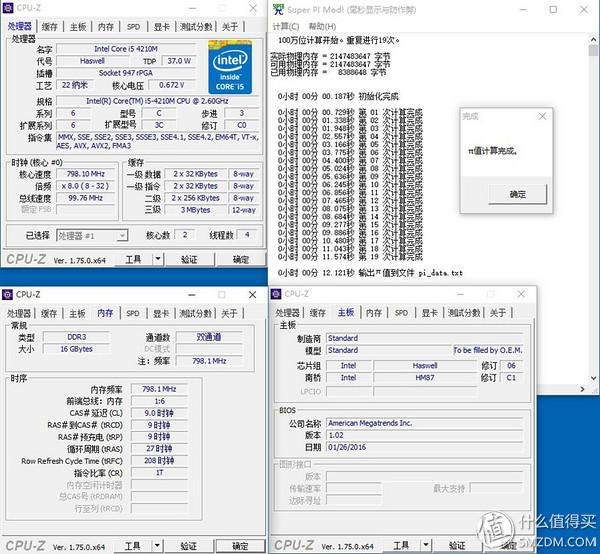Click the 798.10 MHz core speed value
The height and width of the screenshot is (554, 600).
86,174
